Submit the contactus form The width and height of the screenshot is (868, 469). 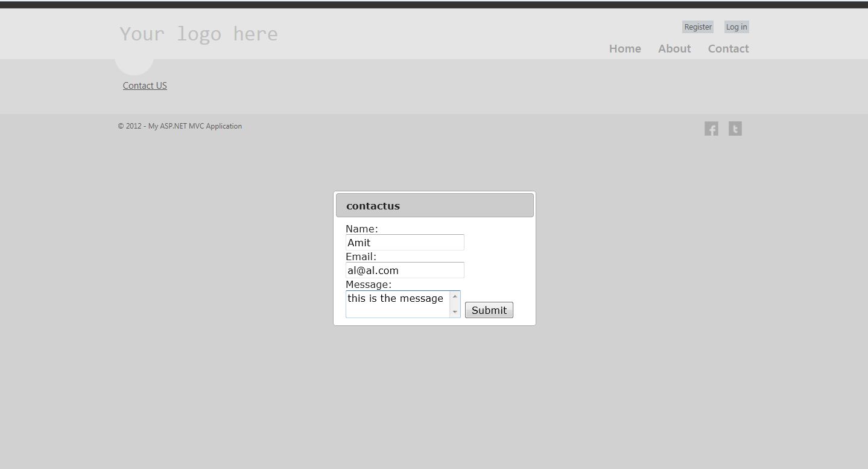click(489, 310)
